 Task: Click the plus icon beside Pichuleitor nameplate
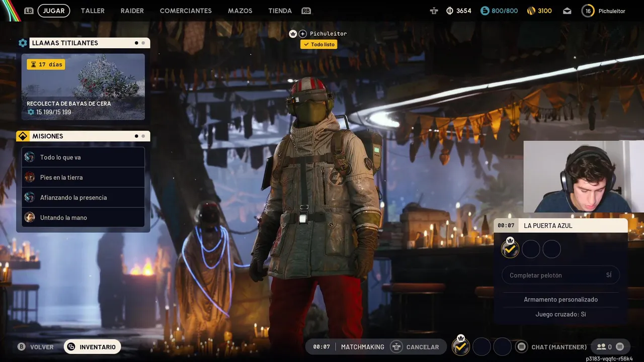[302, 34]
